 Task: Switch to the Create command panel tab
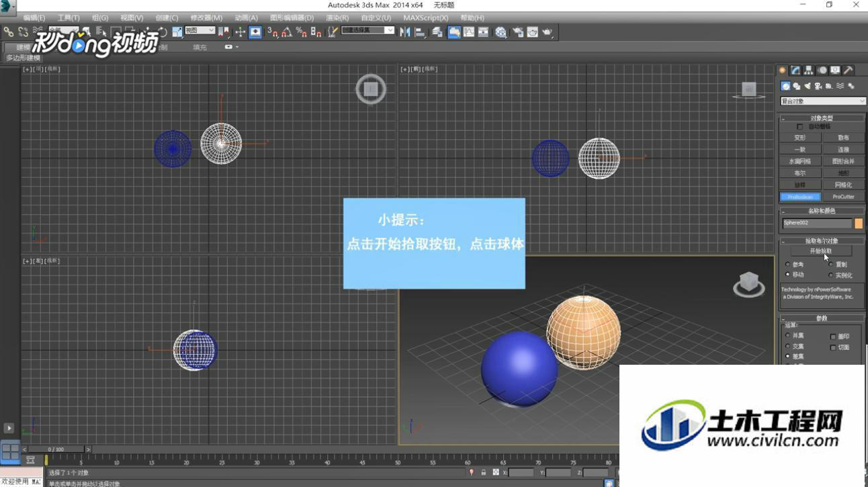[x=783, y=71]
